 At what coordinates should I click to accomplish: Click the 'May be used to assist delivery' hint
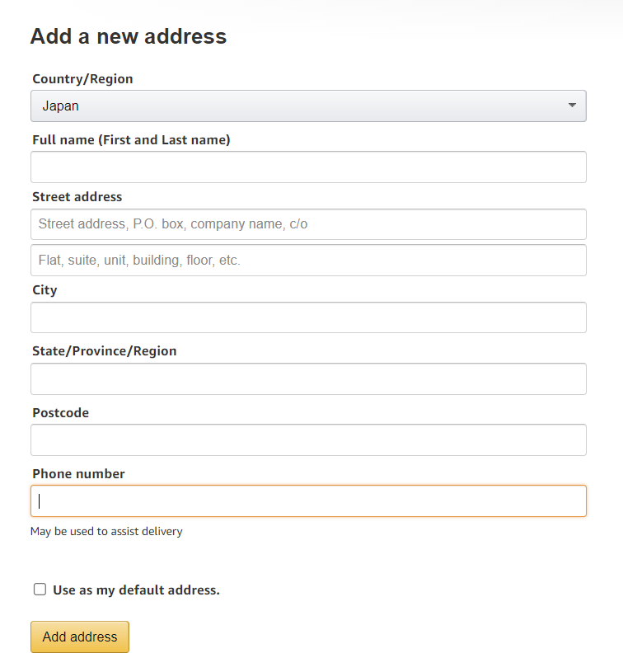[x=106, y=532]
